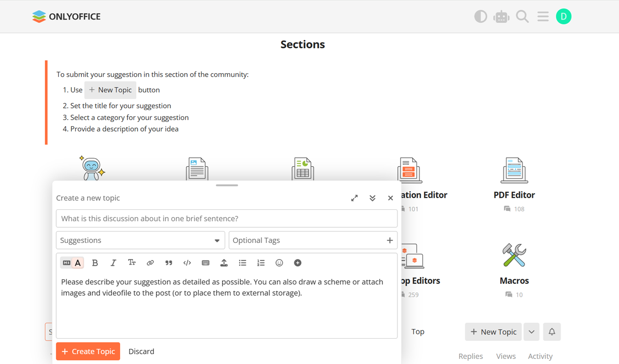Select the Sections page heading

[x=303, y=44]
